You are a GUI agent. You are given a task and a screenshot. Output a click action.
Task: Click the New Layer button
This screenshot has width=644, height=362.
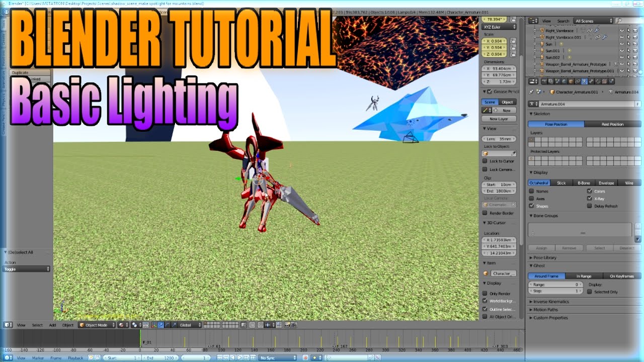pyautogui.click(x=499, y=119)
